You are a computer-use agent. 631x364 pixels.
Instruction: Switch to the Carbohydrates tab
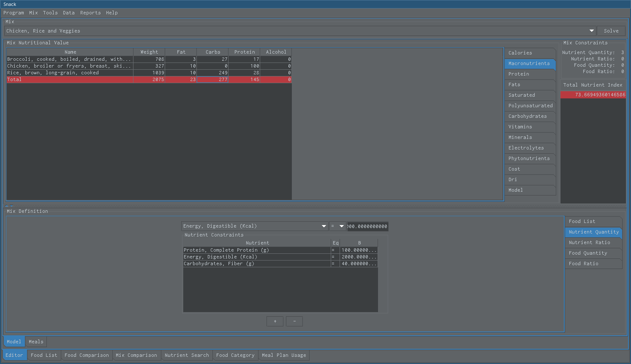[530, 116]
